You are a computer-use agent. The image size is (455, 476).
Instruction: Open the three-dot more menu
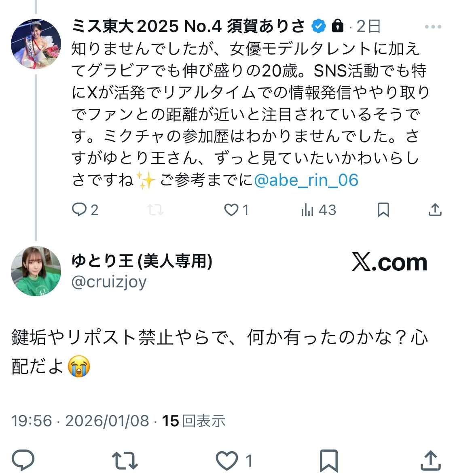click(433, 27)
